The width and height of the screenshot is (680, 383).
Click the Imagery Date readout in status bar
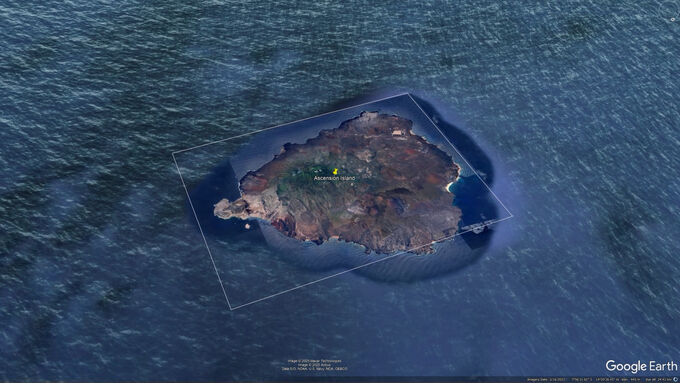tap(546, 380)
